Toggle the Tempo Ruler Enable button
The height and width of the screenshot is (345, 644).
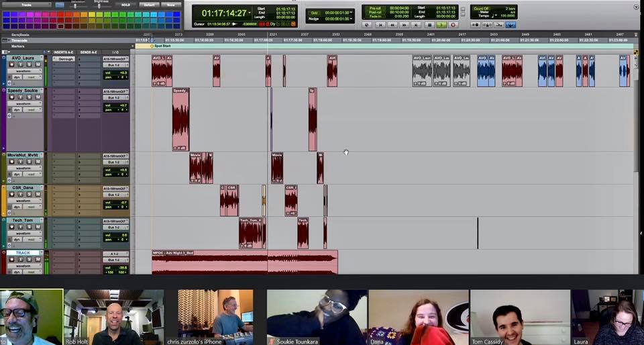(498, 25)
